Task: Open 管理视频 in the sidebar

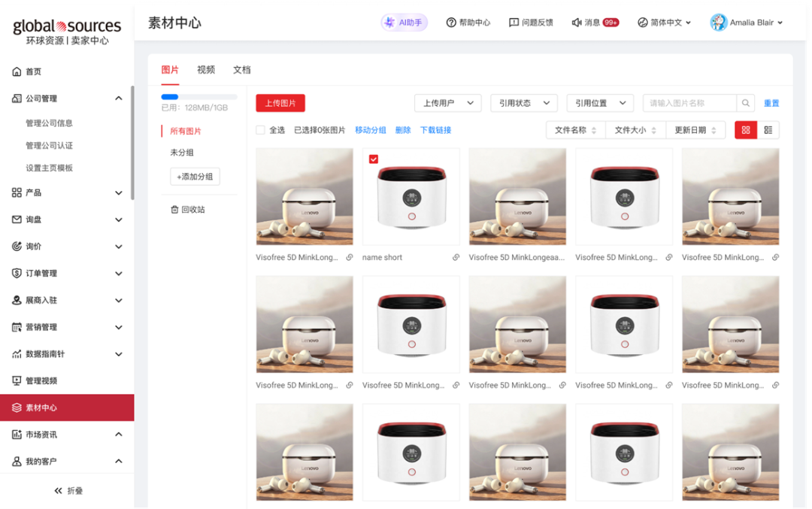Action: tap(41, 381)
